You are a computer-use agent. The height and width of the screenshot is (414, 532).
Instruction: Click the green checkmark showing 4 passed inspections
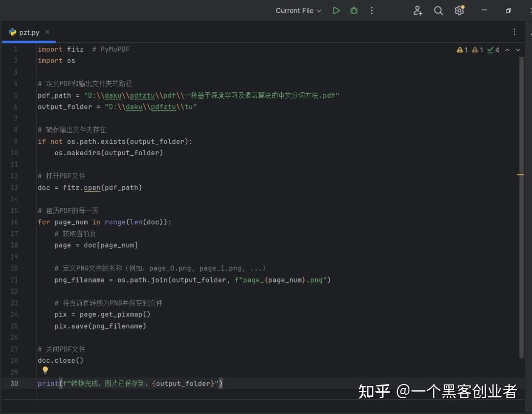click(x=492, y=49)
